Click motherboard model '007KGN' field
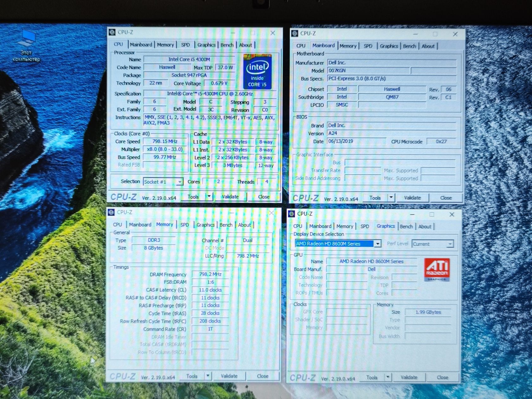Viewport: 532px width, 399px height. click(369, 71)
